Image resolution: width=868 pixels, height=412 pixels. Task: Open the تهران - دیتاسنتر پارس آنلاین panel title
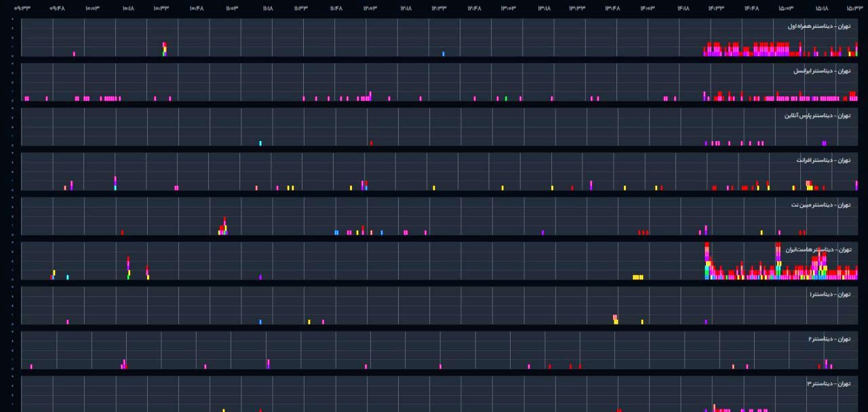click(817, 116)
